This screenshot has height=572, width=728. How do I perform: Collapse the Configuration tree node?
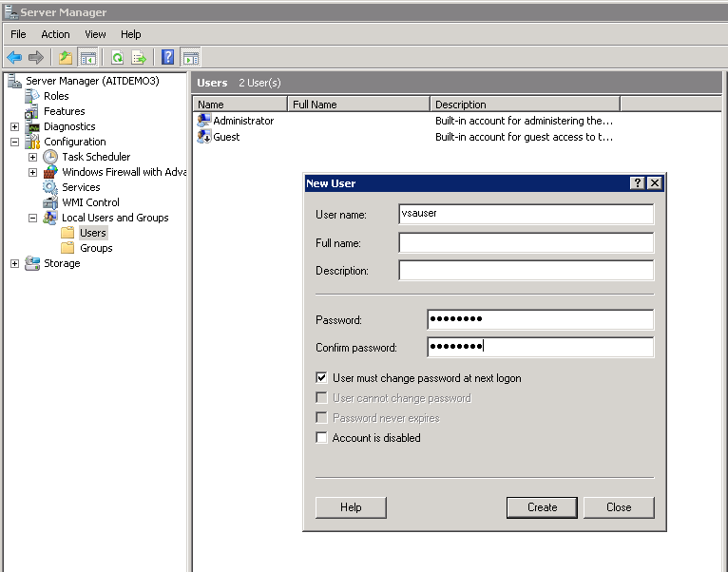14,142
